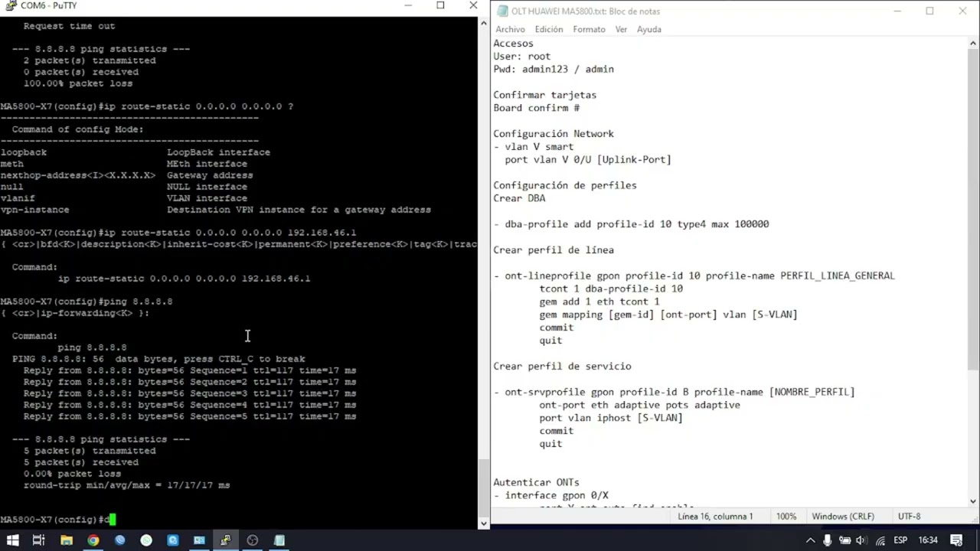The height and width of the screenshot is (551, 980).
Task: Open the PuTTY window system menu icon
Action: click(9, 5)
